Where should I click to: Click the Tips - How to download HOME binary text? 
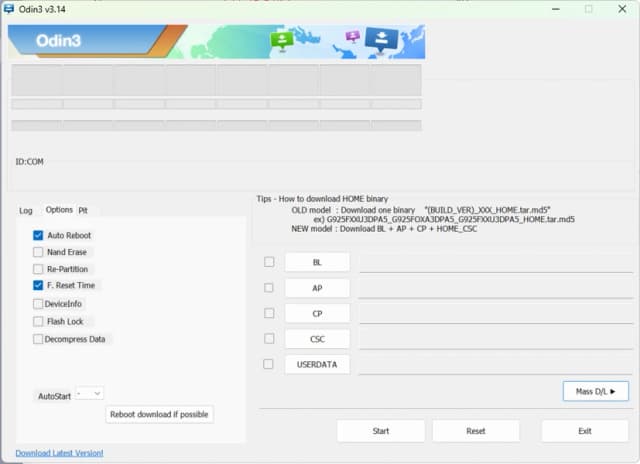(322, 199)
